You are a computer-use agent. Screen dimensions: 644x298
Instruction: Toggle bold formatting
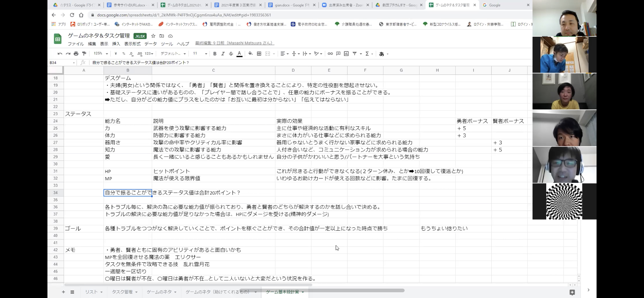(215, 54)
